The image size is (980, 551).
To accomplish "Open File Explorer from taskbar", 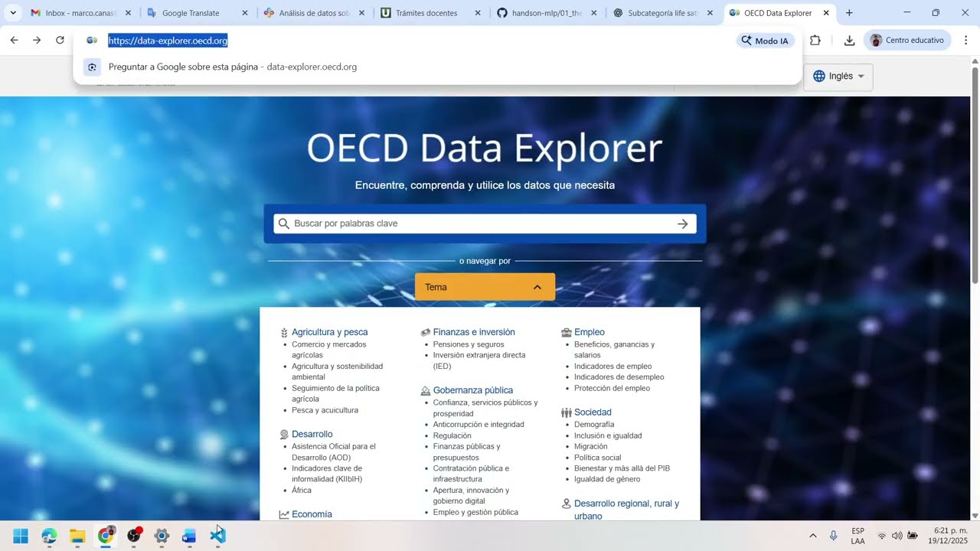I will pyautogui.click(x=77, y=536).
